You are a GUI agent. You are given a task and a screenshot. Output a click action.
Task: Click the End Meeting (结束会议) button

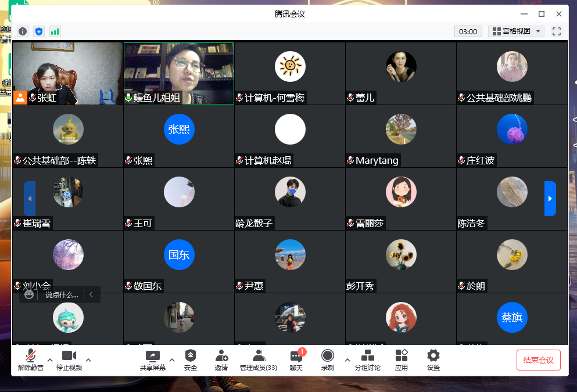coord(538,360)
